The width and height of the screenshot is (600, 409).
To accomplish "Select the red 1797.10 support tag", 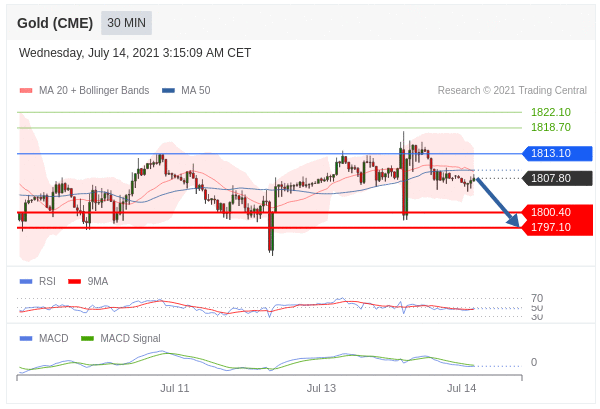I will [557, 227].
